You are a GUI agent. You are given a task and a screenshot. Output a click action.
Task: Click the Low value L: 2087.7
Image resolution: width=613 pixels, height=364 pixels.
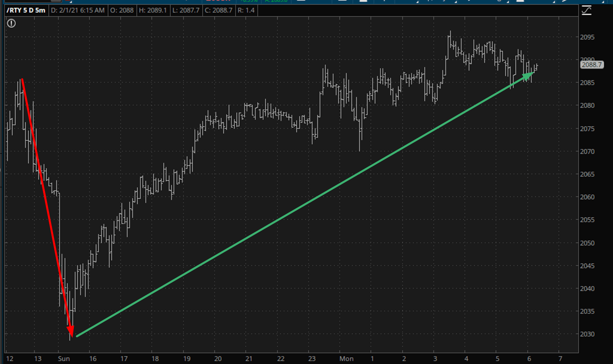[186, 10]
